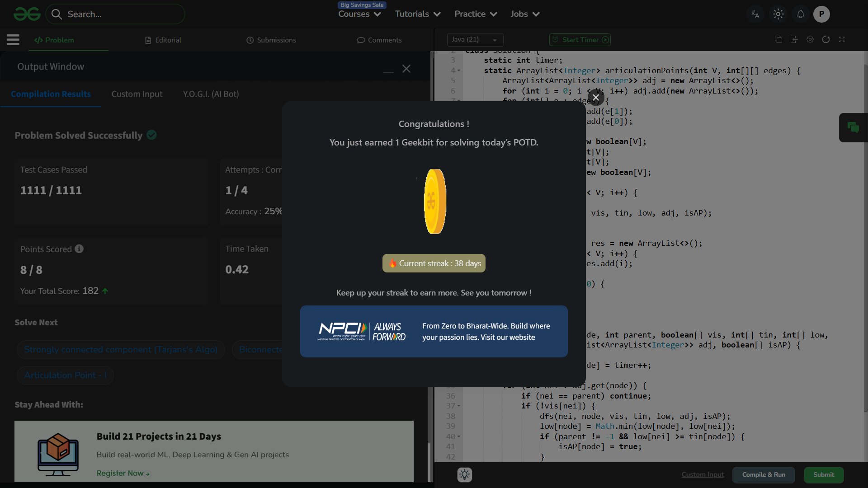
Task: Reset code with the refresh icon
Action: tap(826, 40)
